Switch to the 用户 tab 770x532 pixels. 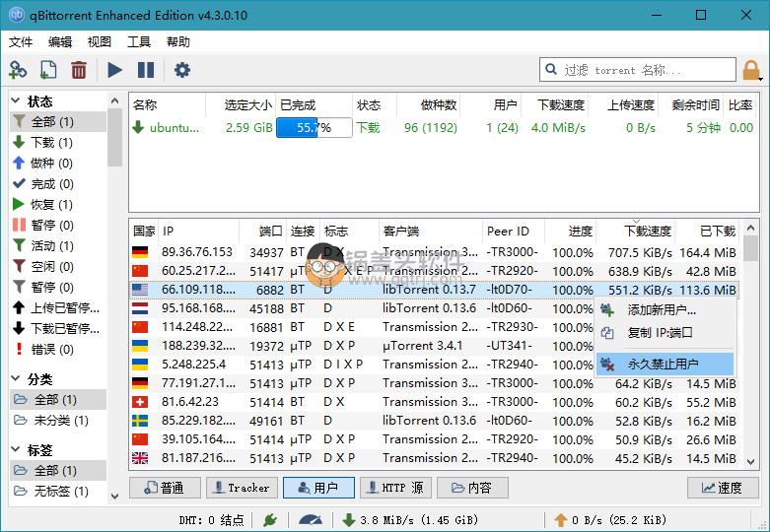[x=318, y=488]
